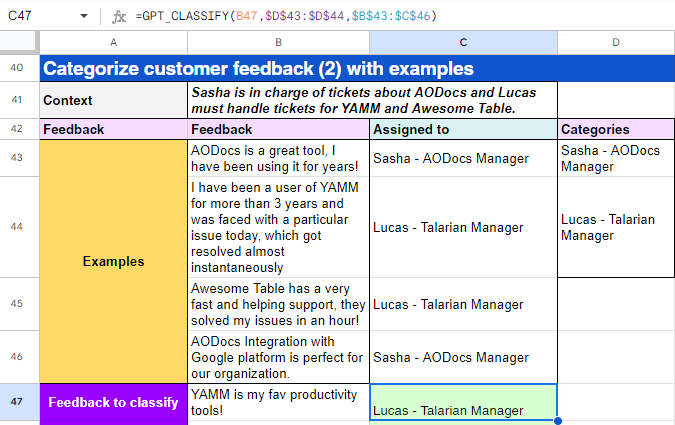Select row 40 header
Image resolution: width=675 pixels, height=425 pixels.
tap(19, 68)
